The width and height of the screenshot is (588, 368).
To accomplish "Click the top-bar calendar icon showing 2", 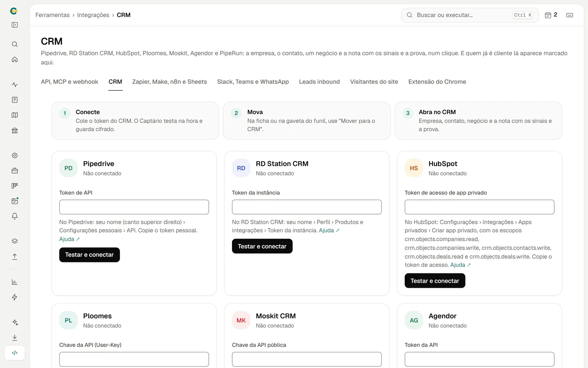I will [x=551, y=15].
